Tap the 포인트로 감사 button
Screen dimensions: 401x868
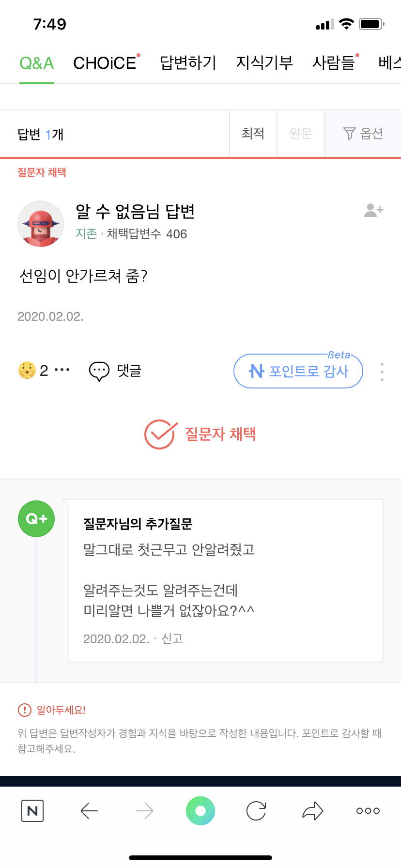tap(298, 372)
